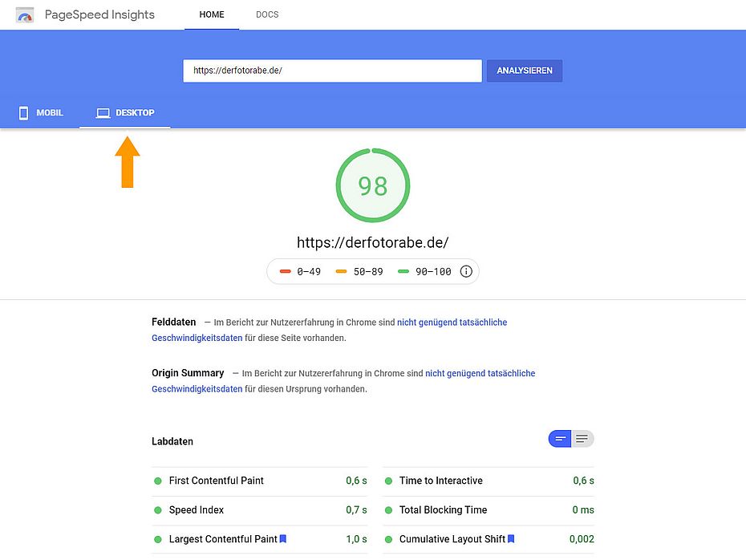Click the green 98 score gauge

pyautogui.click(x=373, y=185)
